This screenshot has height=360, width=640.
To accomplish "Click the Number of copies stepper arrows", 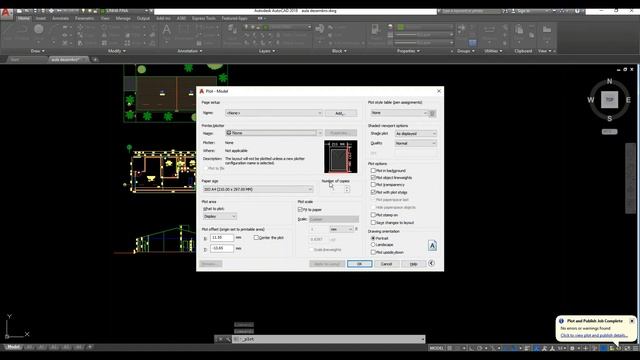I will [347, 189].
